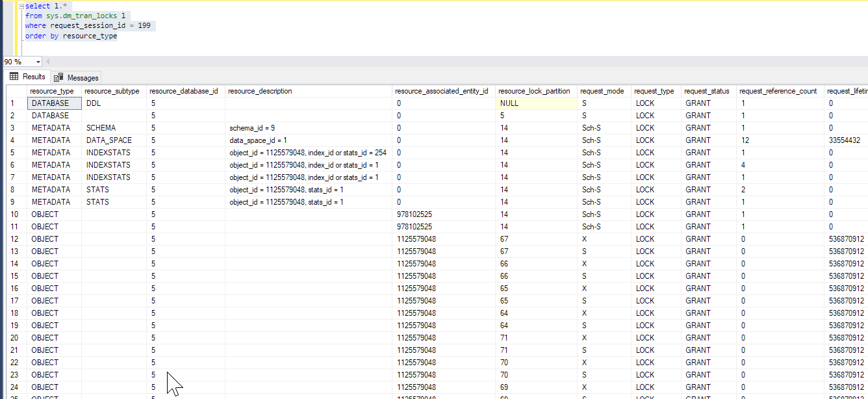Collapse the select query outline block
Screen dimensions: 868x399
[21, 6]
